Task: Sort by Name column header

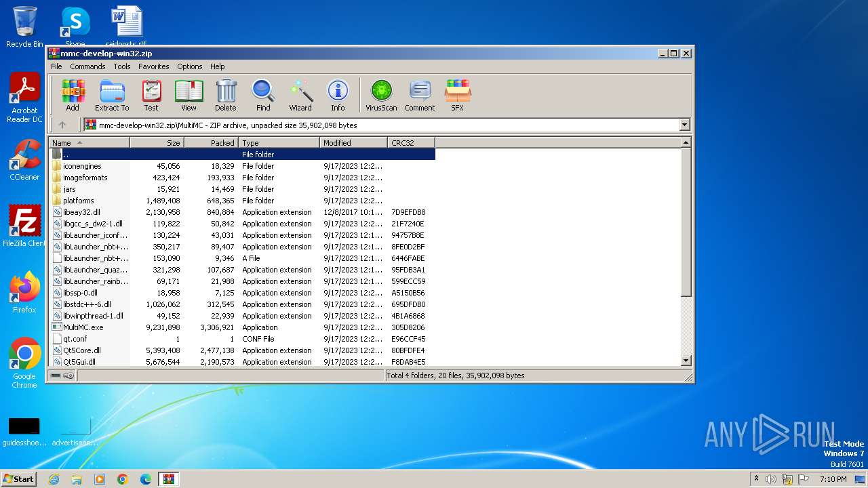Action: (89, 143)
